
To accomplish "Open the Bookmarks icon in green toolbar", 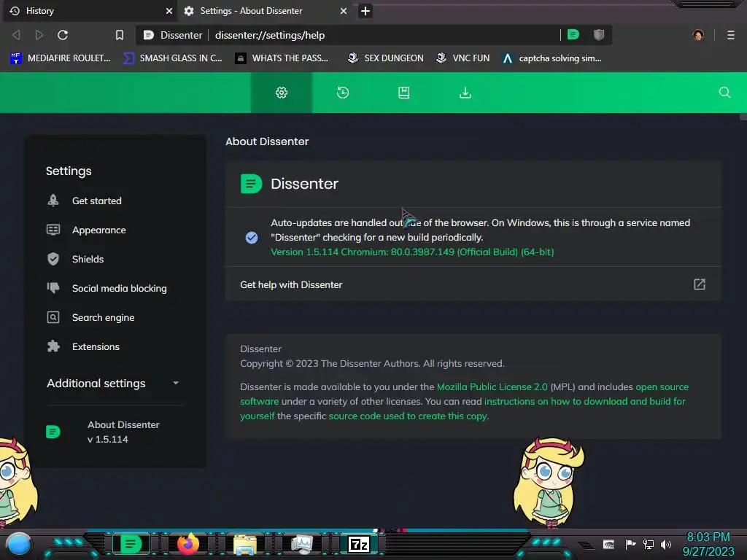I will pyautogui.click(x=404, y=93).
